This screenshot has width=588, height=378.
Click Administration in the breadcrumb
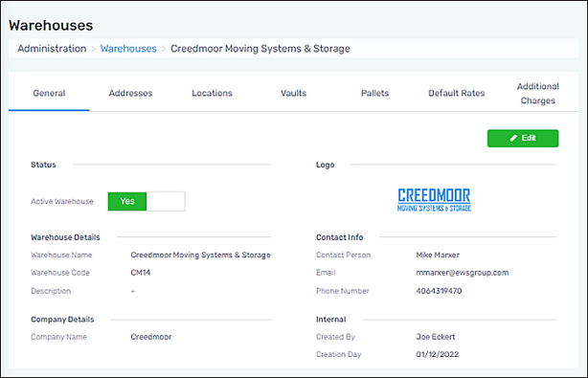click(52, 49)
